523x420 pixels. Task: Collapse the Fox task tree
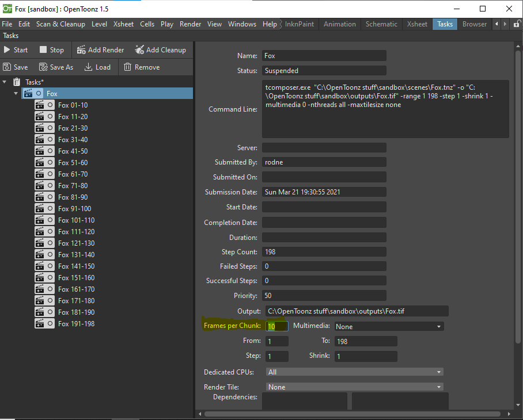coord(15,93)
